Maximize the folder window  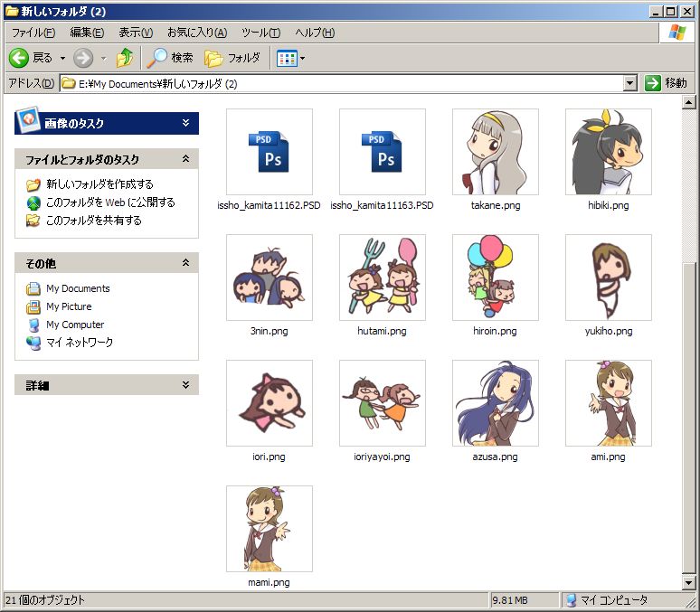[670, 12]
